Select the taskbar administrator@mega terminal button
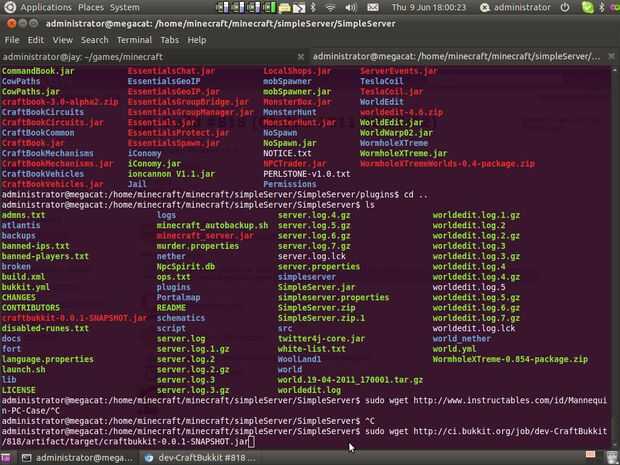 77,458
